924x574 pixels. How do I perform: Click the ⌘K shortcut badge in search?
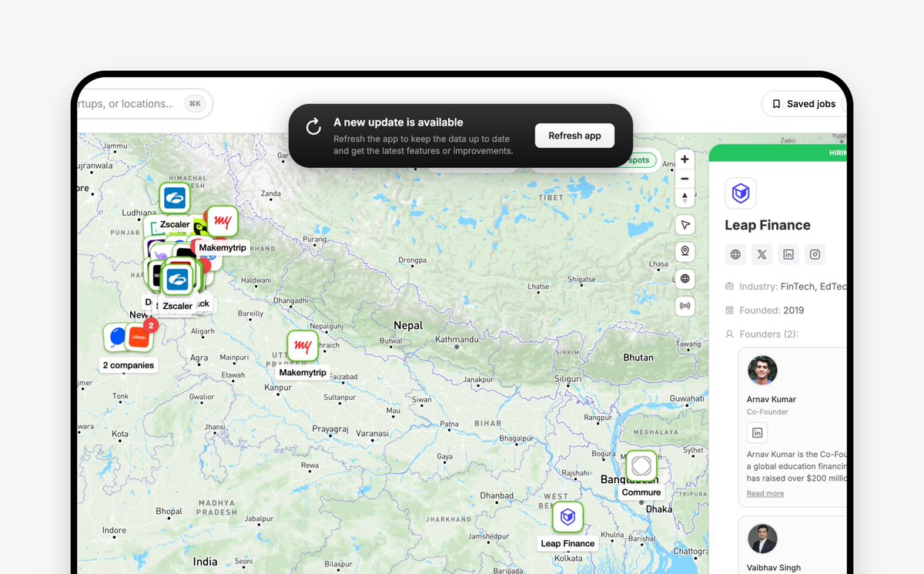pos(194,104)
